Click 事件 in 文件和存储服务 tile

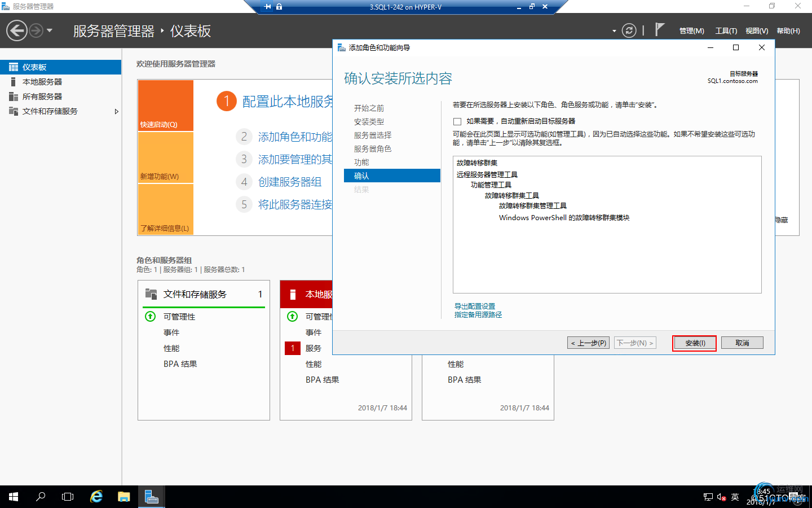[x=171, y=332]
